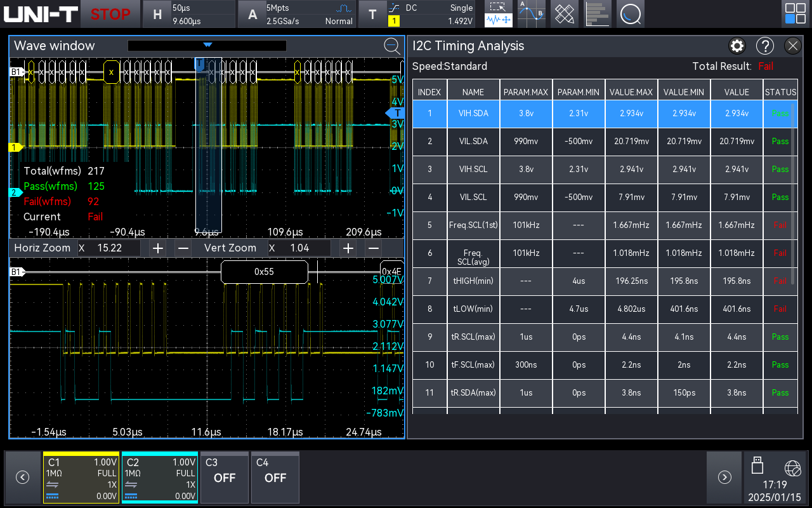812x508 pixels.
Task: Click the zoom-out magnifier in Wave window
Action: (392, 46)
